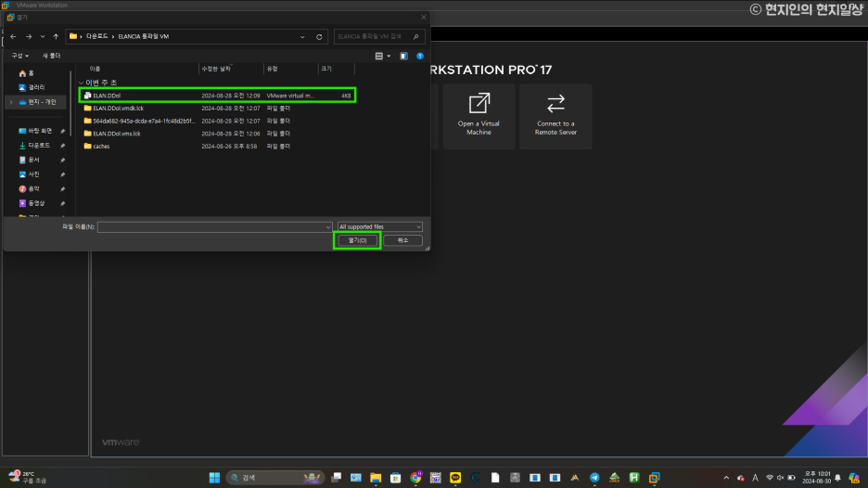Image resolution: width=868 pixels, height=488 pixels.
Task: Open the view options dropdown arrow
Action: [389, 56]
